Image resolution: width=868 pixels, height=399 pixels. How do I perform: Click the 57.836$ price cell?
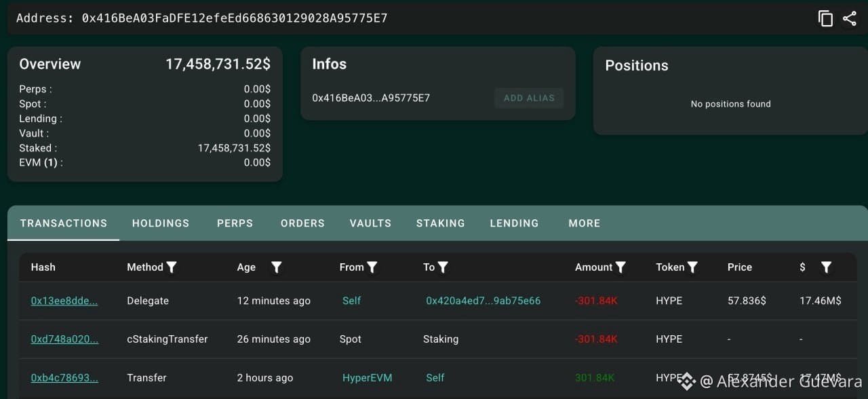click(747, 301)
